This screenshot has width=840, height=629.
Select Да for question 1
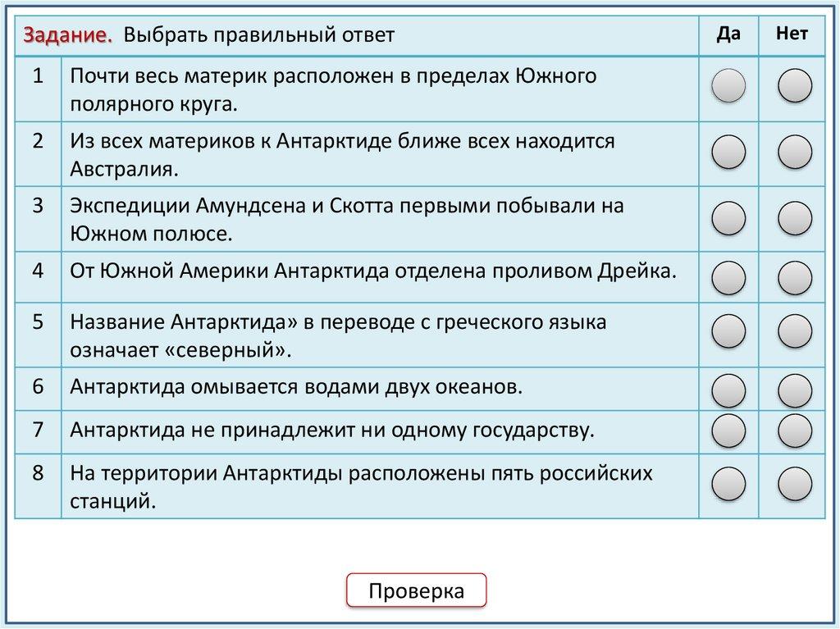(x=728, y=86)
